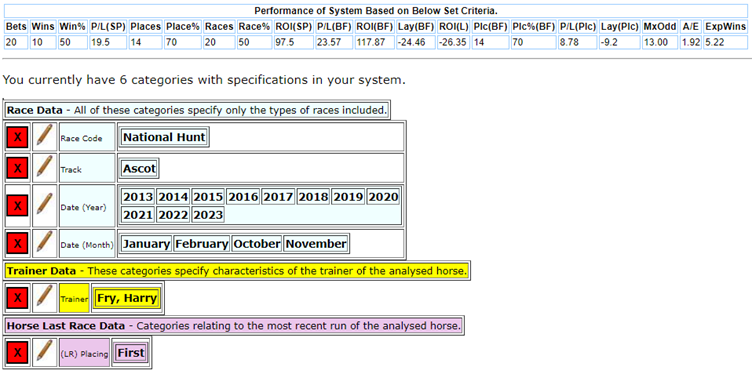
Task: Click the 2015 year value
Action: [208, 197]
